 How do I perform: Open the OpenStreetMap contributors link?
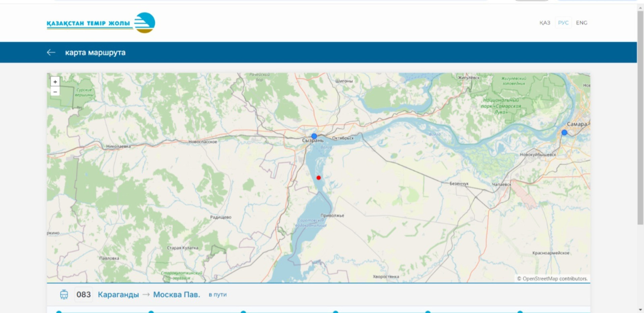point(555,279)
